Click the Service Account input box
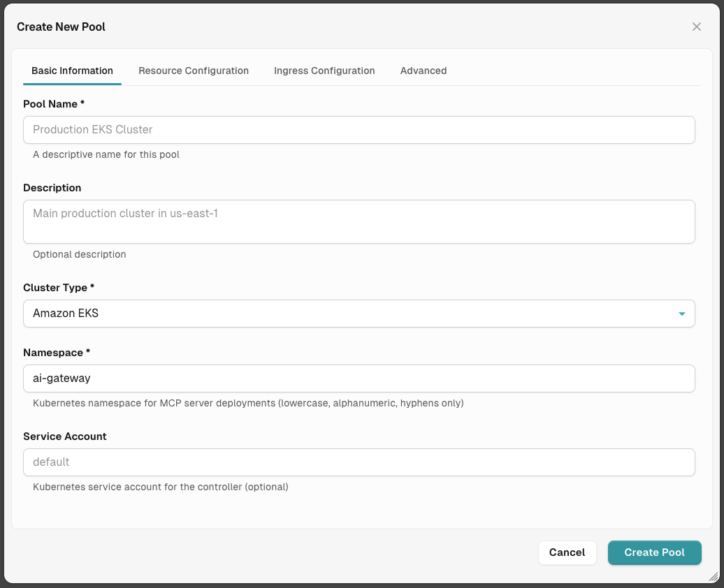This screenshot has width=724, height=588. [x=359, y=462]
